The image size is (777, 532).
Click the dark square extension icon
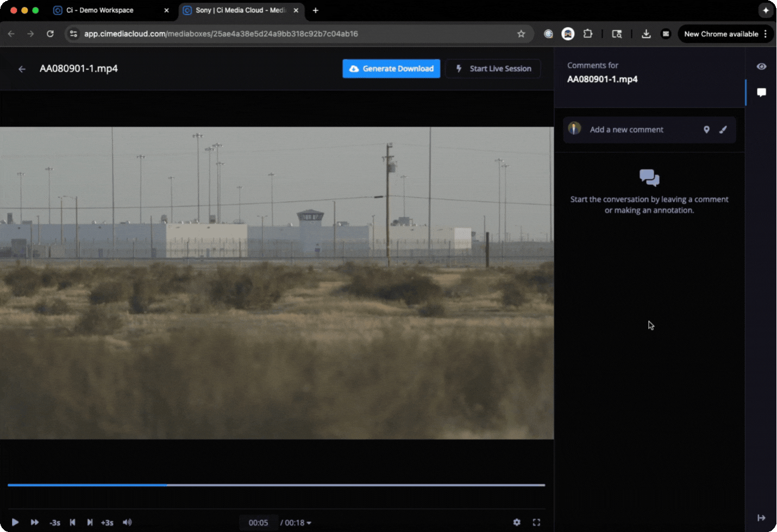pyautogui.click(x=666, y=34)
